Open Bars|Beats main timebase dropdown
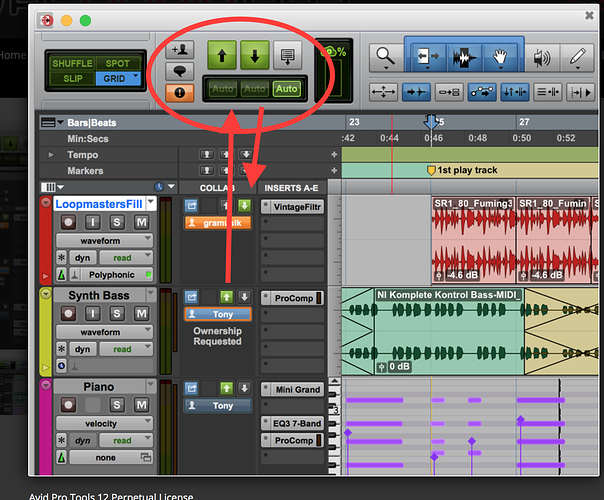Image resolution: width=604 pixels, height=500 pixels. coord(60,122)
